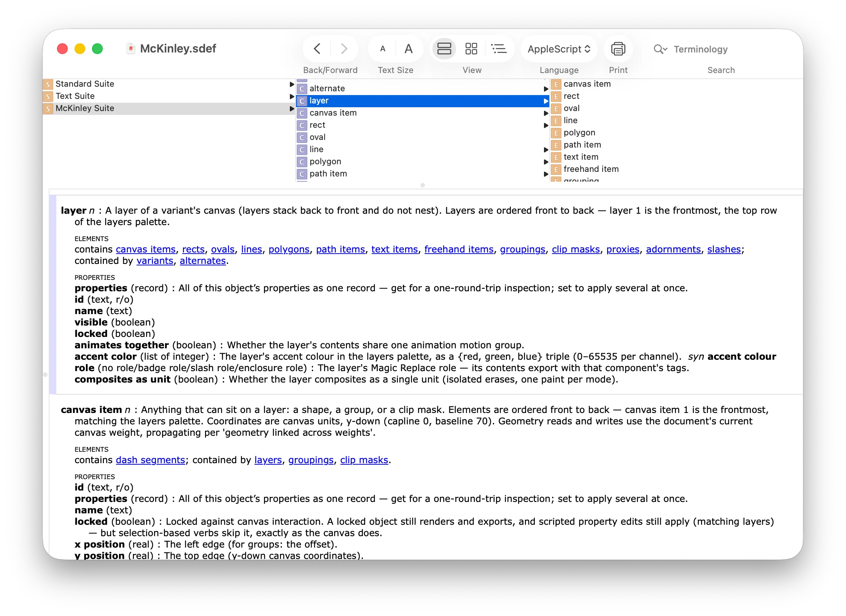Select the path item element row
This screenshot has width=846, height=616.
pyautogui.click(x=676, y=145)
